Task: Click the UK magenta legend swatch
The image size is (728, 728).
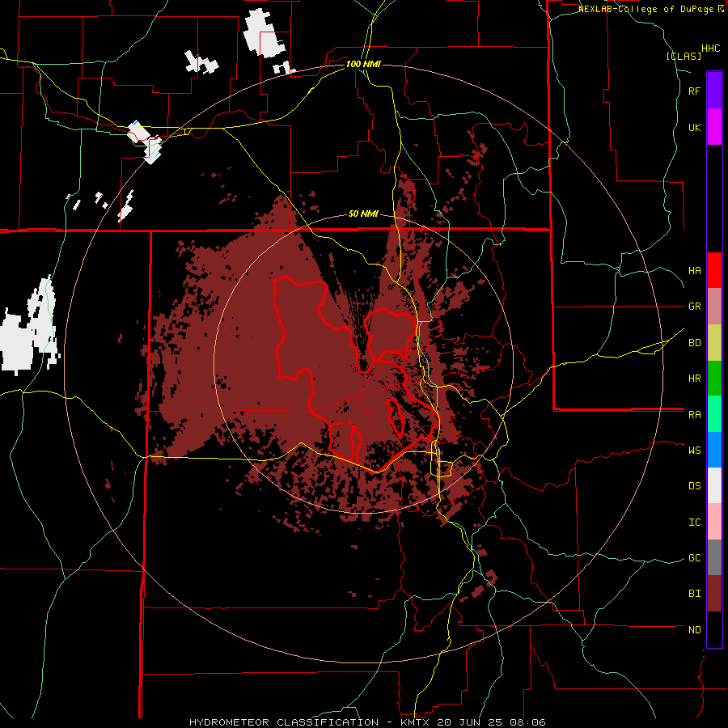Action: pos(714,127)
